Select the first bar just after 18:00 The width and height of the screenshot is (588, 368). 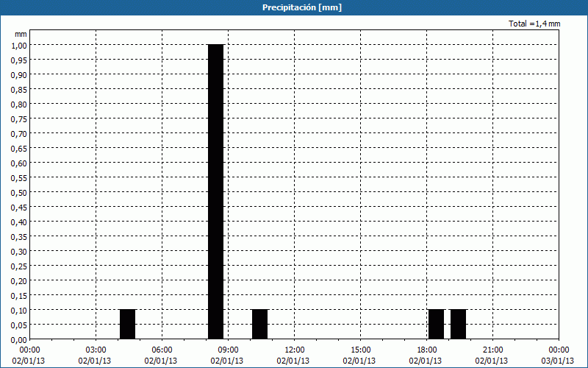(436, 325)
